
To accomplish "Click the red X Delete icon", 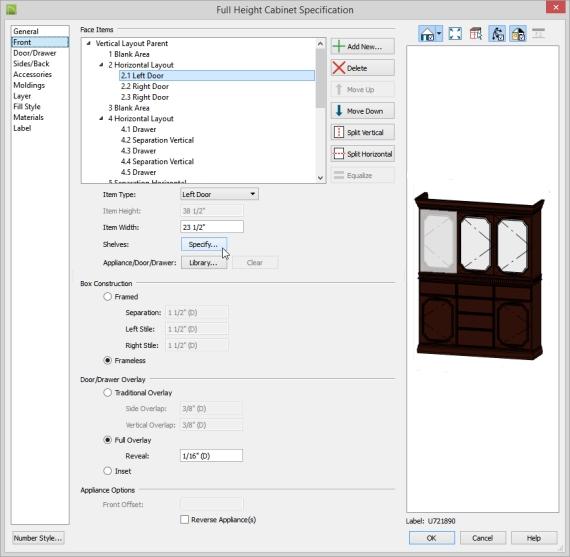I will [x=339, y=68].
